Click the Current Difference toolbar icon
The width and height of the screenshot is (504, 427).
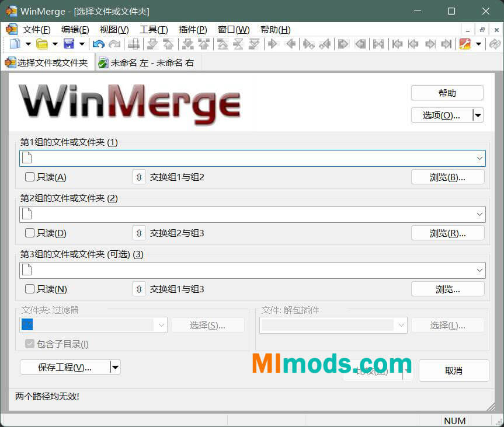(238, 44)
